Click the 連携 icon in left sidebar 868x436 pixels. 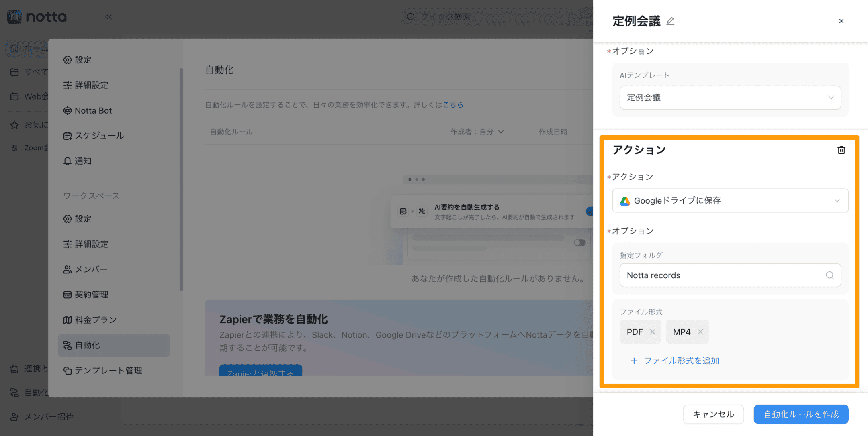(x=14, y=368)
